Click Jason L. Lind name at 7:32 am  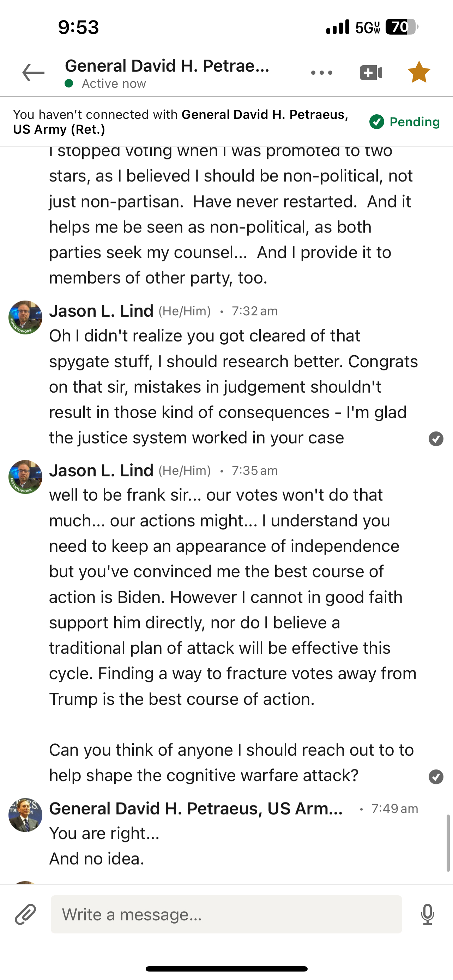click(101, 311)
